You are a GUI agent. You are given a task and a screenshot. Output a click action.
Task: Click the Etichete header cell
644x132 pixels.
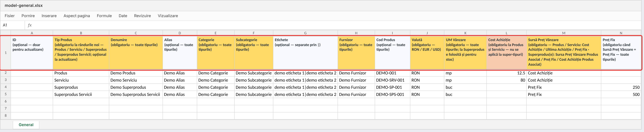click(x=305, y=53)
